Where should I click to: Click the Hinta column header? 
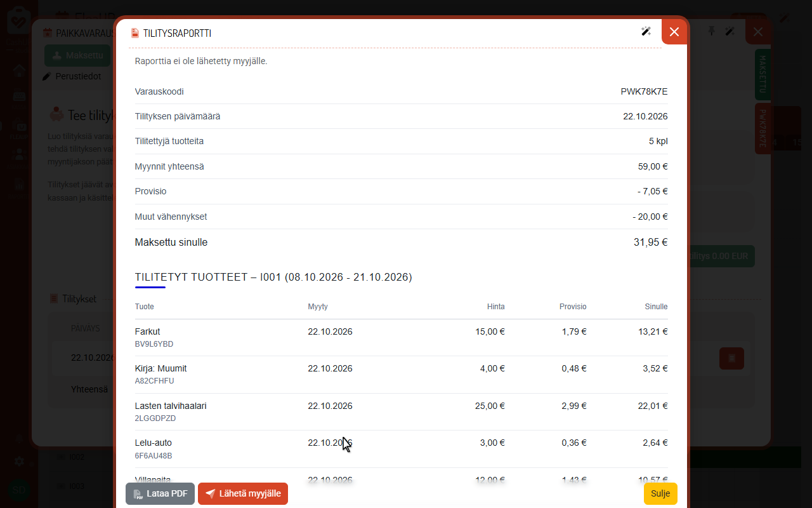click(496, 307)
